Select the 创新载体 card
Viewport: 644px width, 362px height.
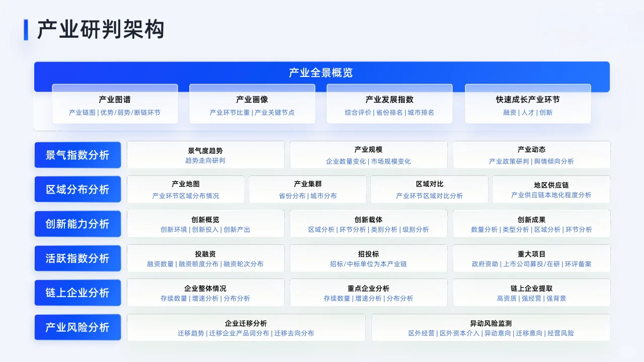(368, 224)
